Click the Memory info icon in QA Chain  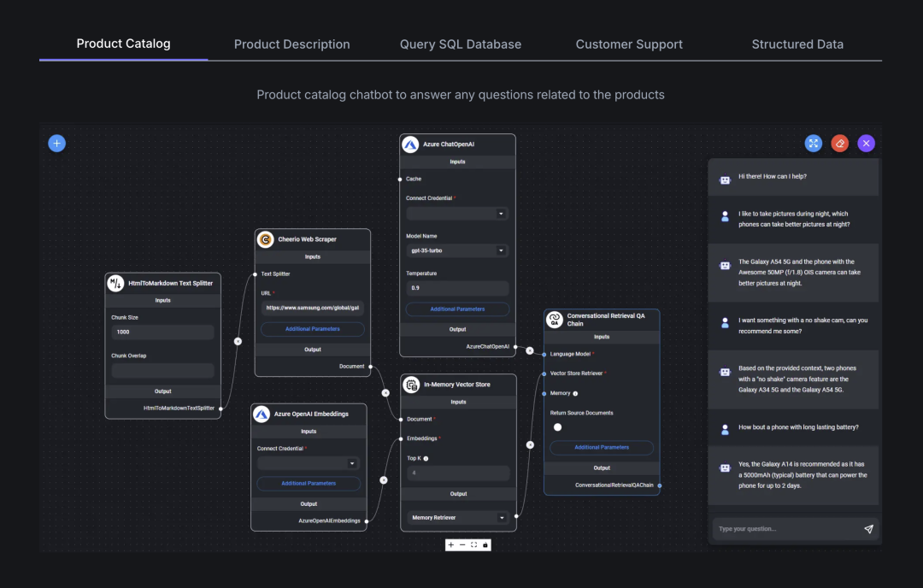[x=575, y=394]
